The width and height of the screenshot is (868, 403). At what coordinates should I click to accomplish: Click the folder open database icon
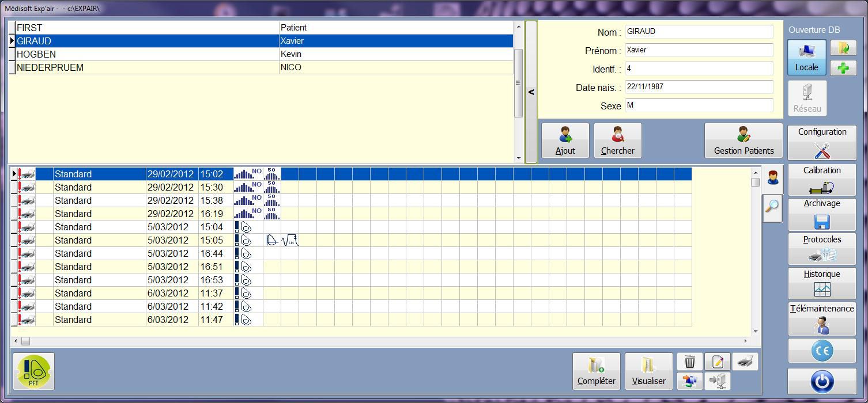[843, 48]
